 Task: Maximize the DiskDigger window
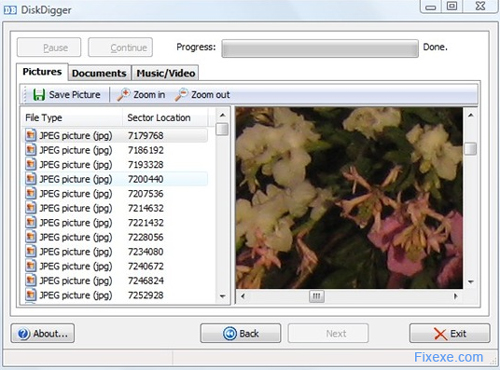tap(452, 6)
